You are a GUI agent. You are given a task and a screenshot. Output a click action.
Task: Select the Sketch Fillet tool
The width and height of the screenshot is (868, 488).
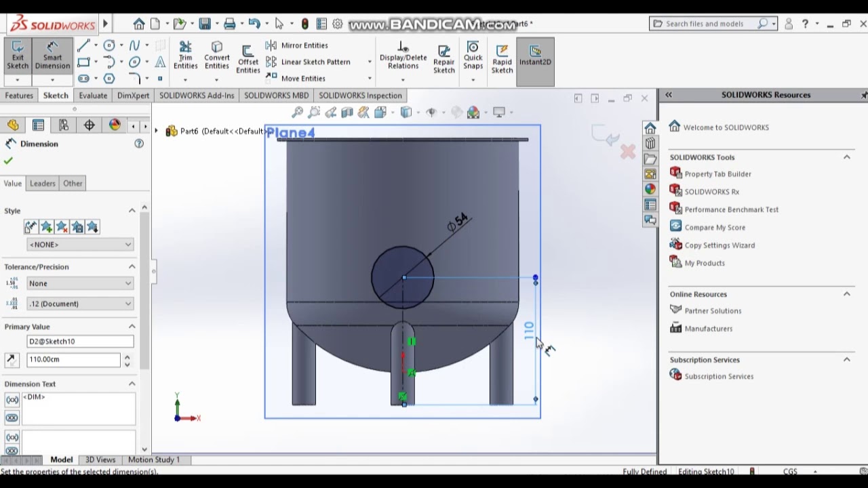(134, 78)
